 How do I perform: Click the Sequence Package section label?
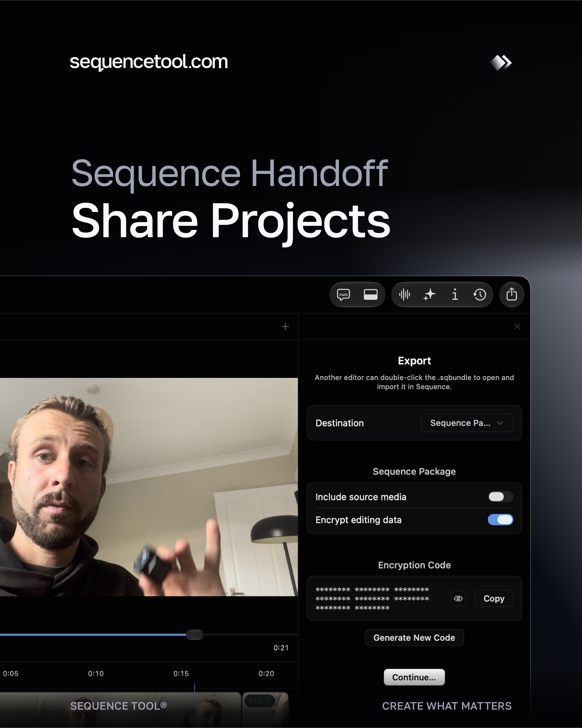[414, 471]
